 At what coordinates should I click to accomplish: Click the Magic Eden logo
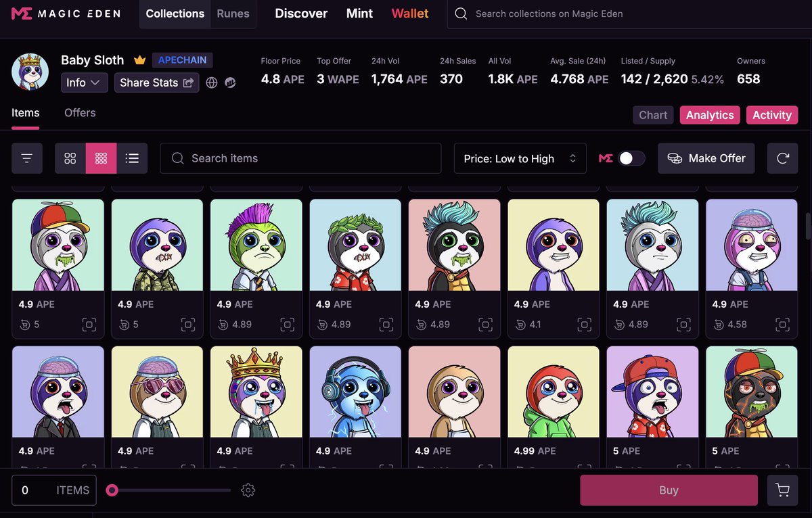[x=66, y=14]
